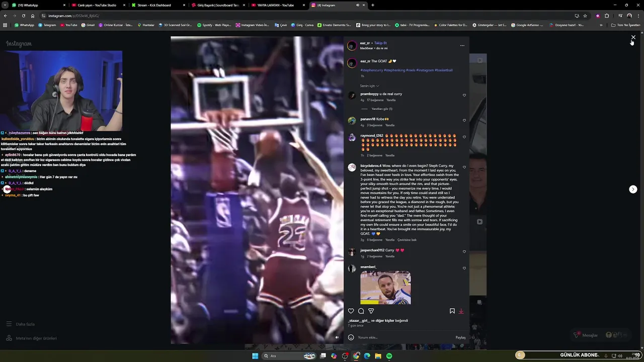Bookmark this page with the star icon
Viewport: 644px width, 362px height.
tap(585, 16)
